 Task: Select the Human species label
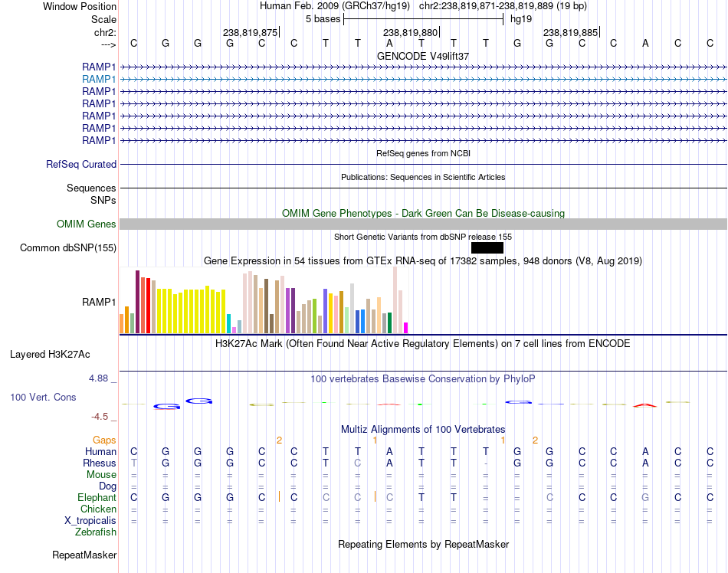click(100, 451)
